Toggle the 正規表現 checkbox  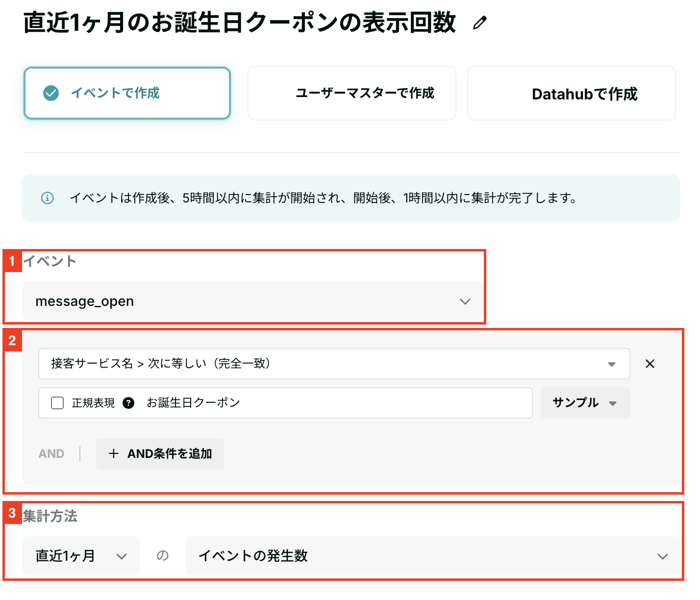(57, 403)
